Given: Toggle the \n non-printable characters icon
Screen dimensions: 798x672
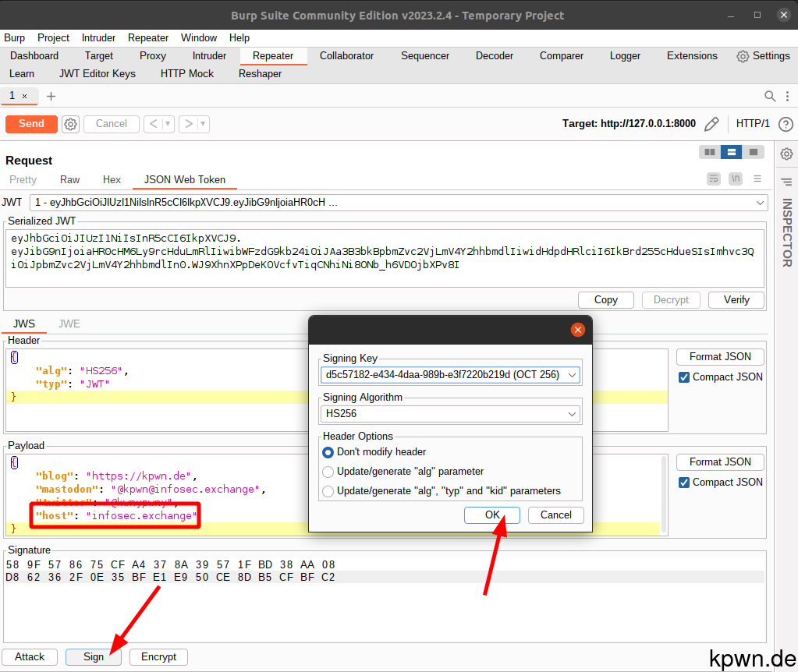Looking at the screenshot, I should 734,179.
